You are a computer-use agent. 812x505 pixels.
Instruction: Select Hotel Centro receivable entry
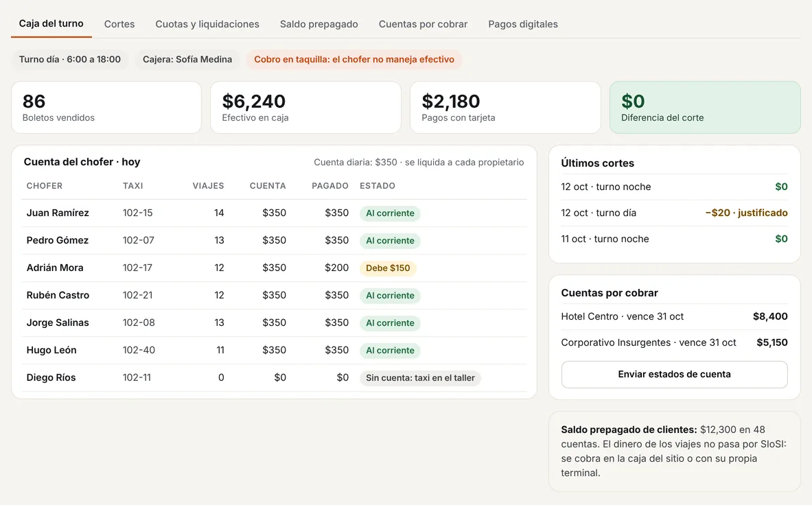click(x=674, y=316)
